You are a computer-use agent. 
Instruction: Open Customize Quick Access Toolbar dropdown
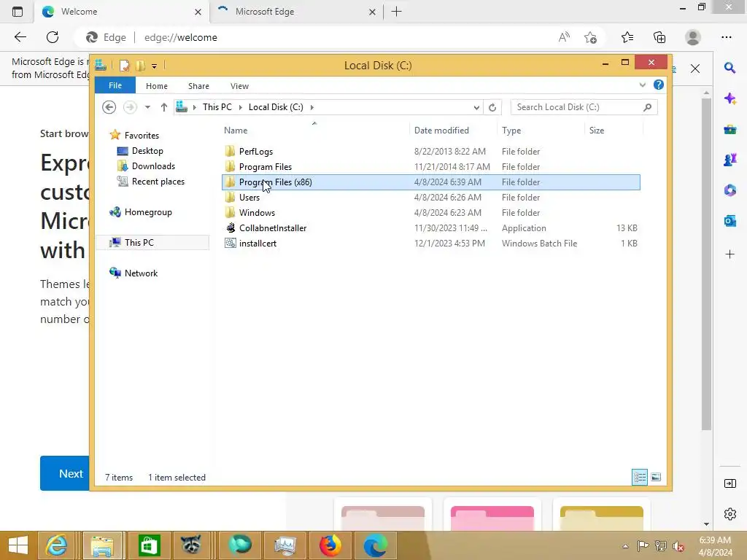point(155,66)
